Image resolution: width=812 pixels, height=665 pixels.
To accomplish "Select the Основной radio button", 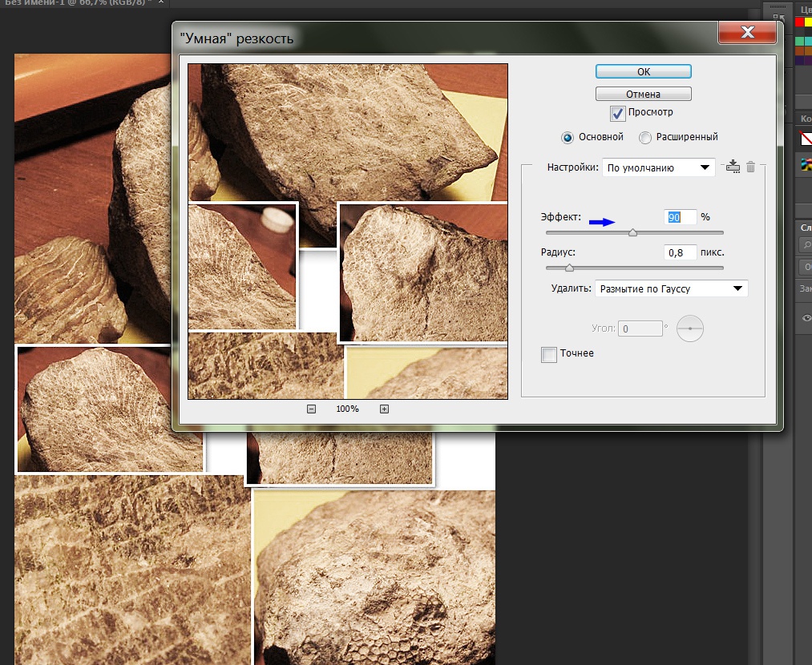I will tap(568, 138).
